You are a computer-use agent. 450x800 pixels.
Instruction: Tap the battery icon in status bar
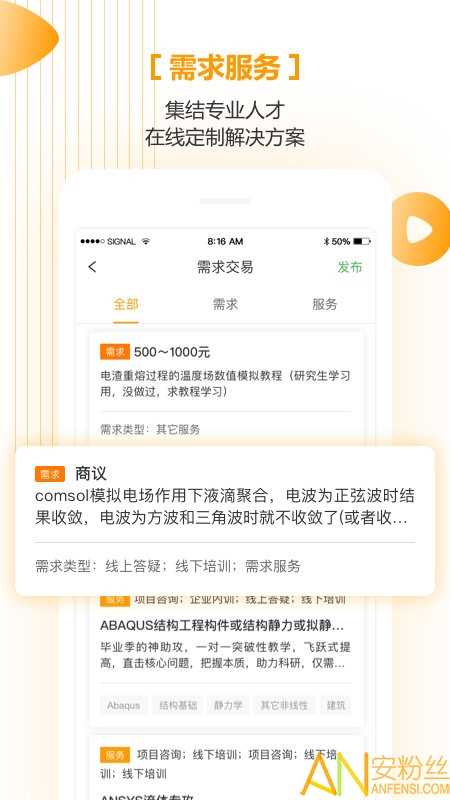click(x=361, y=241)
